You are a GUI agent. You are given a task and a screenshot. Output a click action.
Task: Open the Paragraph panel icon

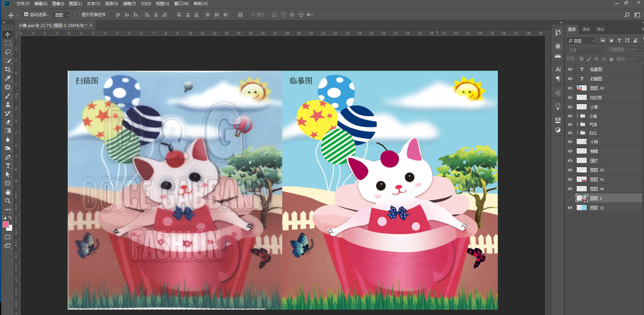click(558, 79)
